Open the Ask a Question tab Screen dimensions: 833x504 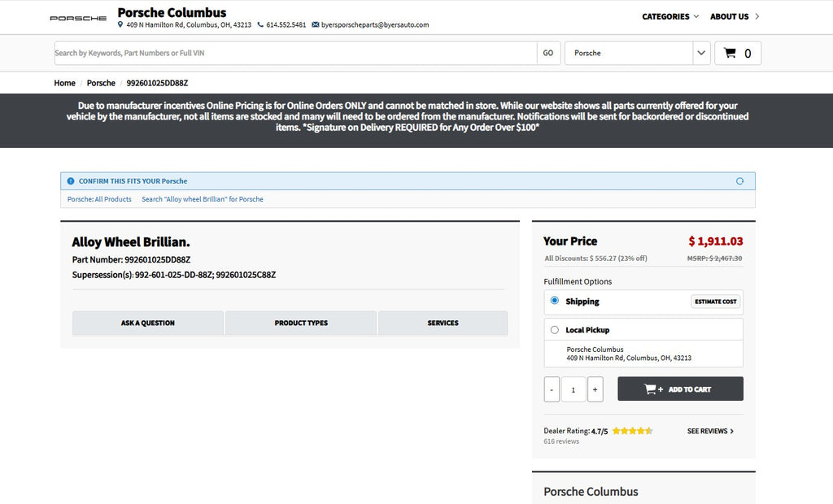point(148,323)
